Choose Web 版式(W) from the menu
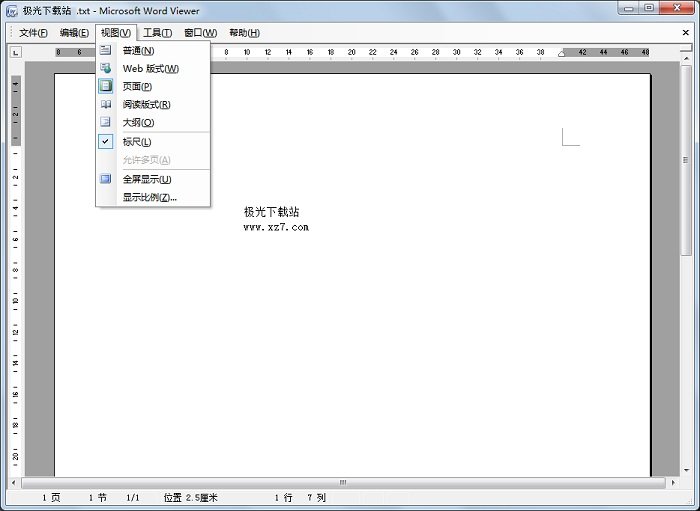Image resolution: width=700 pixels, height=511 pixels. point(153,69)
